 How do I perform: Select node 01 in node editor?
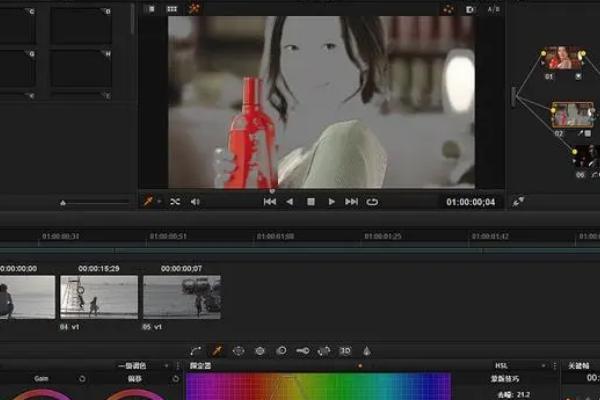point(561,58)
